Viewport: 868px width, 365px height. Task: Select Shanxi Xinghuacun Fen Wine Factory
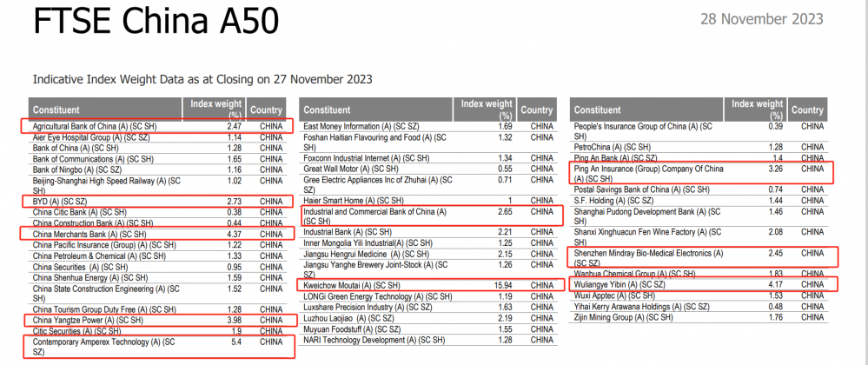click(647, 237)
